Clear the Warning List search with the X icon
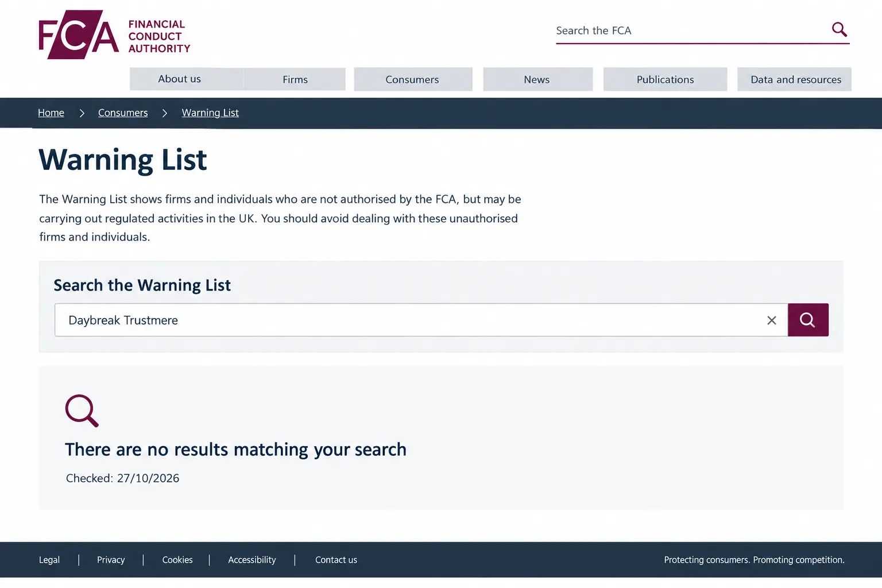The image size is (882, 588). [772, 320]
